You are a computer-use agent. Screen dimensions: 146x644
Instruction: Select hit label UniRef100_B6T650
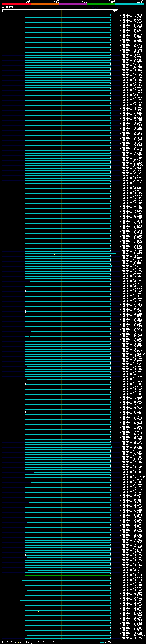131,58
